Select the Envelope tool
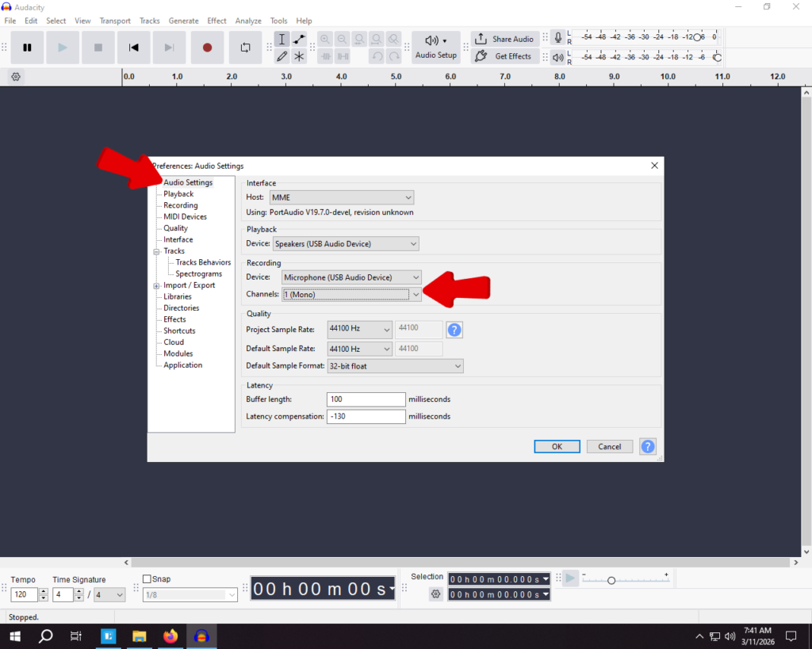 click(299, 40)
